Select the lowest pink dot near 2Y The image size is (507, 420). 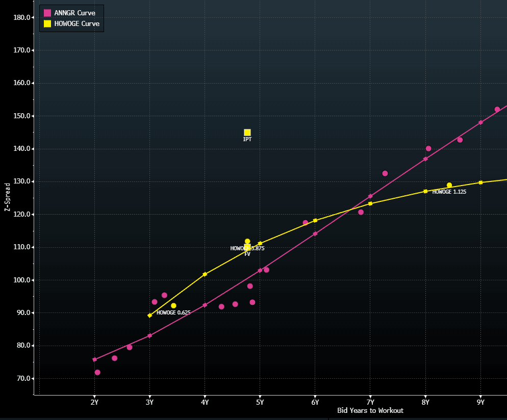coord(97,373)
